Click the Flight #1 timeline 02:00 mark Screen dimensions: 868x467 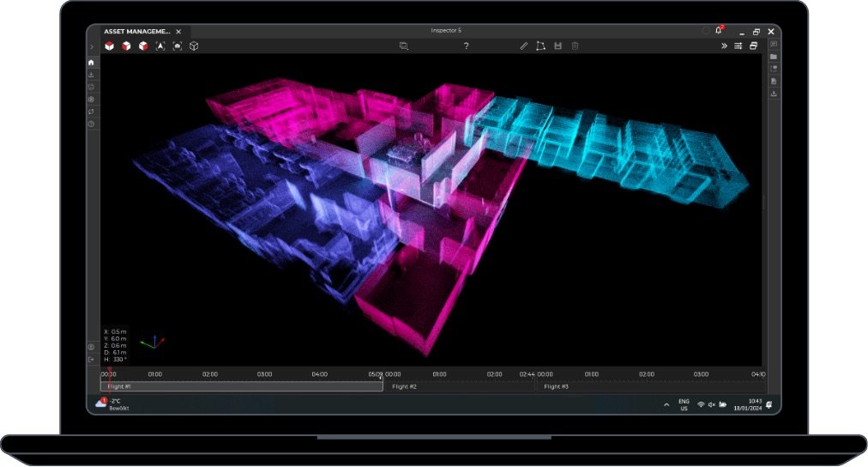(x=210, y=374)
